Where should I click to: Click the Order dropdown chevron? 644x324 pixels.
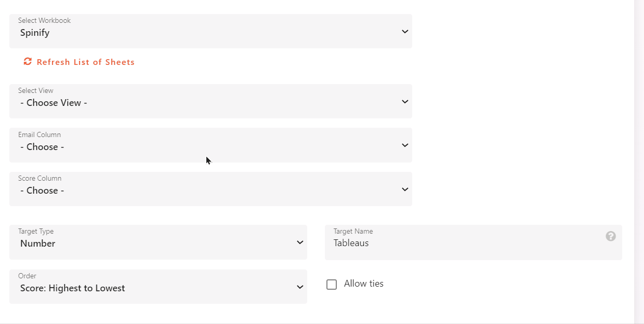[300, 287]
